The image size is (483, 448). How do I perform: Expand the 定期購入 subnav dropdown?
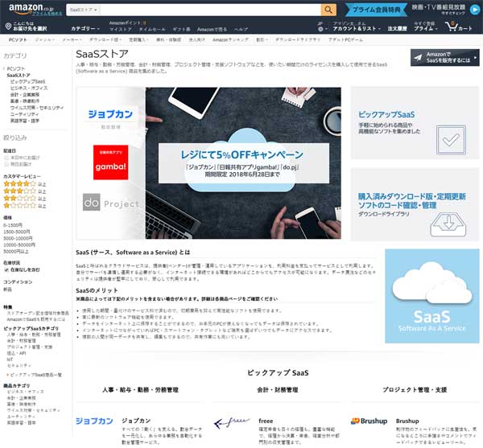[138, 39]
